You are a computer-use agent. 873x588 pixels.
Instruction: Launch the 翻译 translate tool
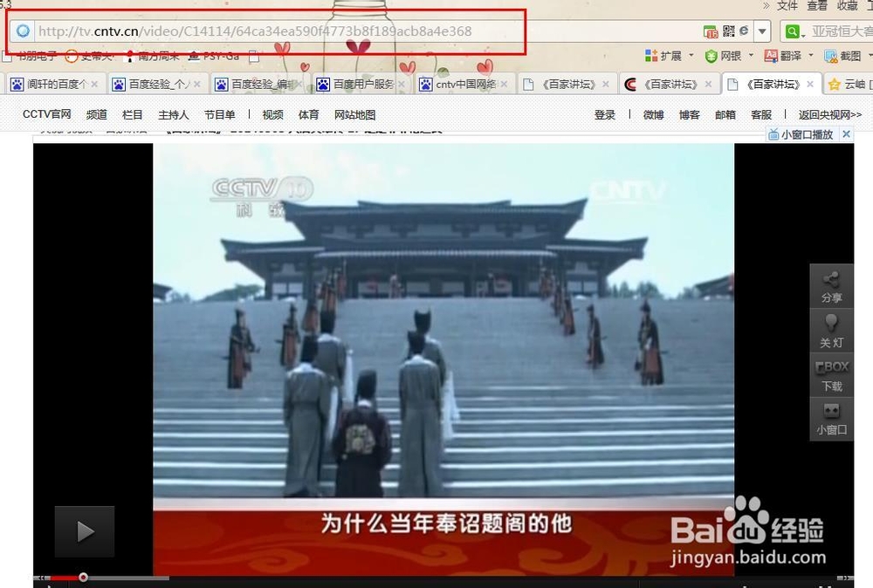click(771, 55)
